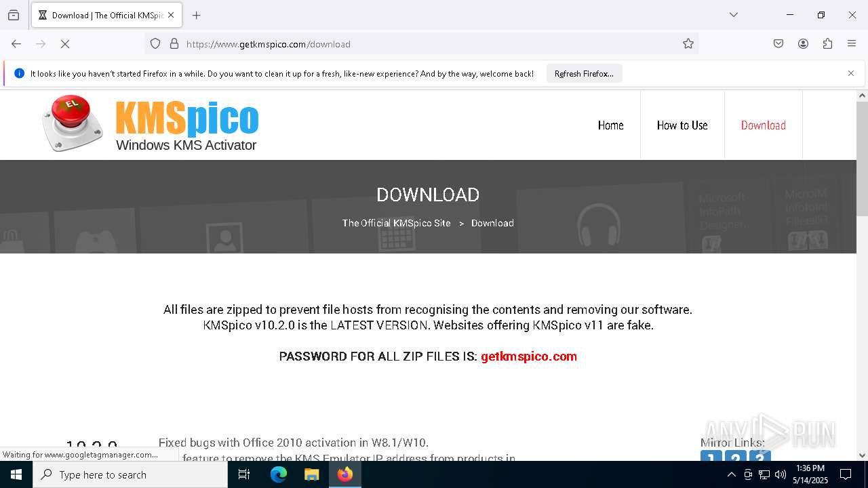868x488 pixels.
Task: Click the Refresh Firefox button
Action: coord(584,73)
